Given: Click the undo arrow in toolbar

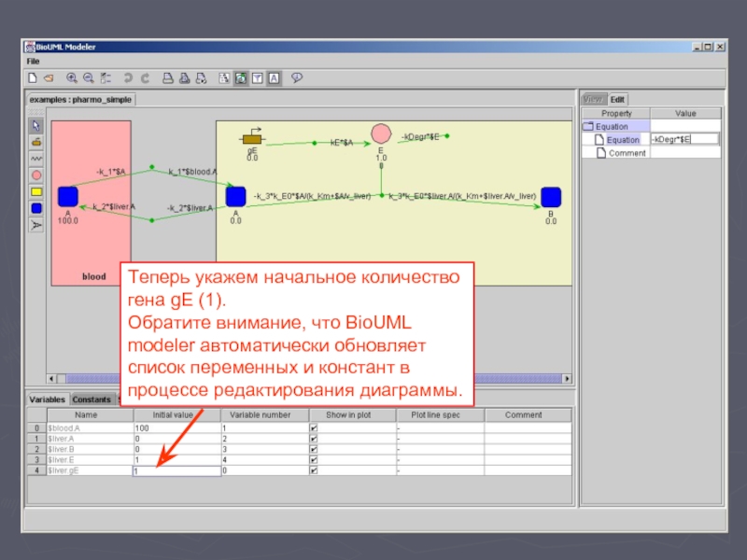Looking at the screenshot, I should click(129, 78).
